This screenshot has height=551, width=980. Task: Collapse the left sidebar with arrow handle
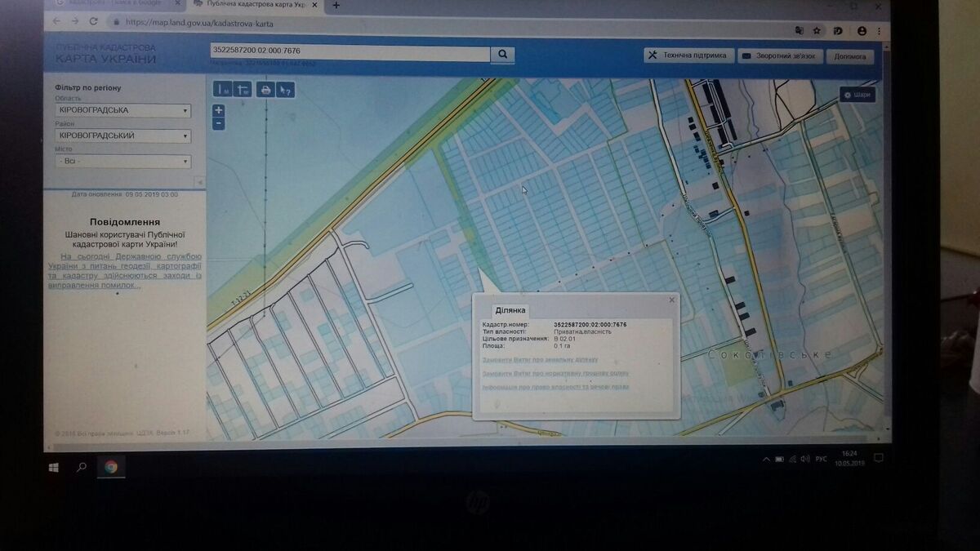[x=199, y=181]
